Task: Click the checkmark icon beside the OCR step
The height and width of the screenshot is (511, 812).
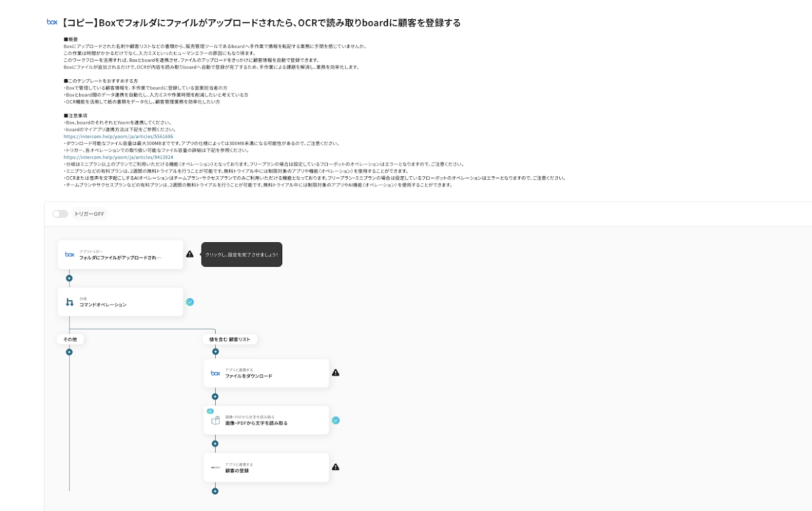Action: (335, 420)
